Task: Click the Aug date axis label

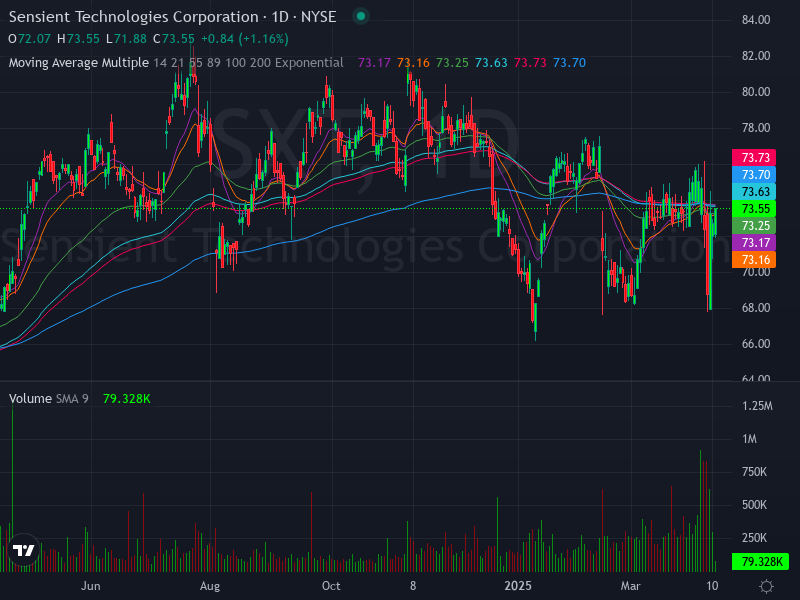Action: pos(210,586)
